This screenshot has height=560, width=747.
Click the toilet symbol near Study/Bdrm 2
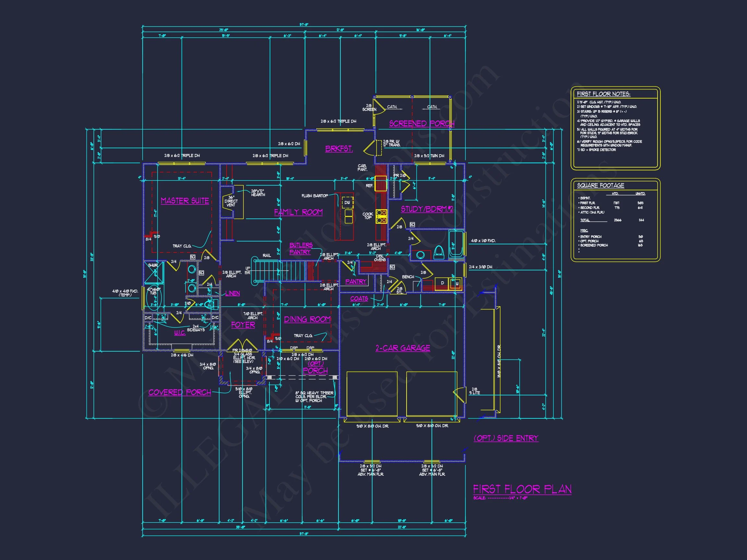click(x=439, y=252)
